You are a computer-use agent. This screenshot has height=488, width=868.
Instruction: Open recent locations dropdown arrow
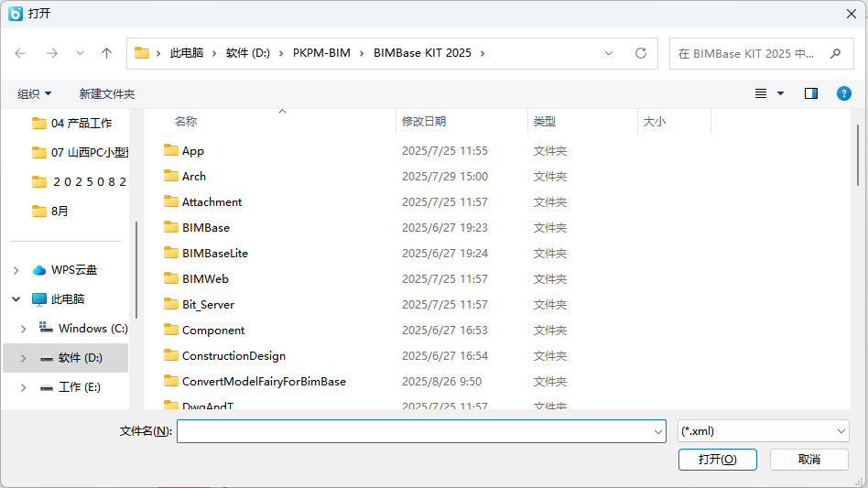(x=80, y=53)
